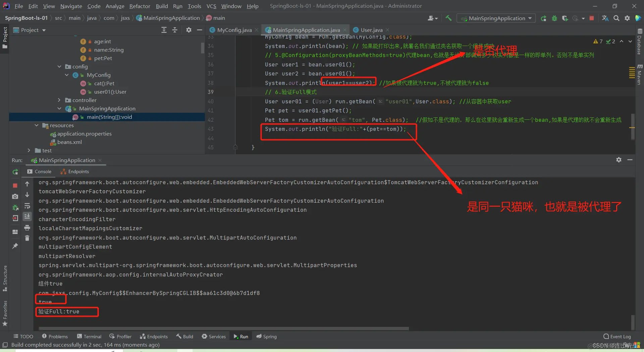This screenshot has width=644, height=352.
Task: Collapse all in the Project panel
Action: (175, 30)
